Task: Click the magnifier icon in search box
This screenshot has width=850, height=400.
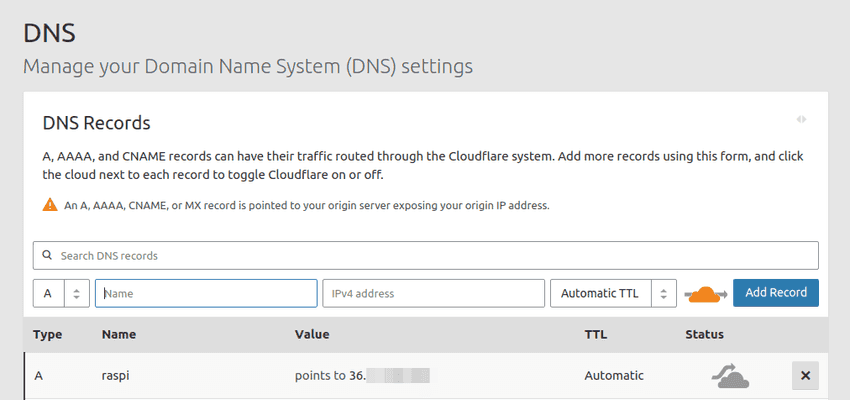Action: [47, 256]
